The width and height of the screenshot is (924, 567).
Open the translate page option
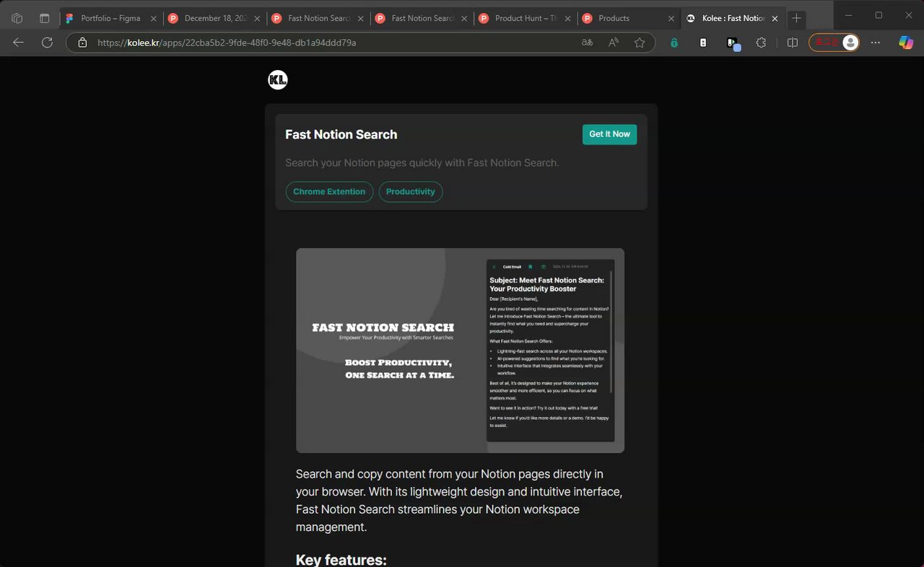(x=588, y=43)
